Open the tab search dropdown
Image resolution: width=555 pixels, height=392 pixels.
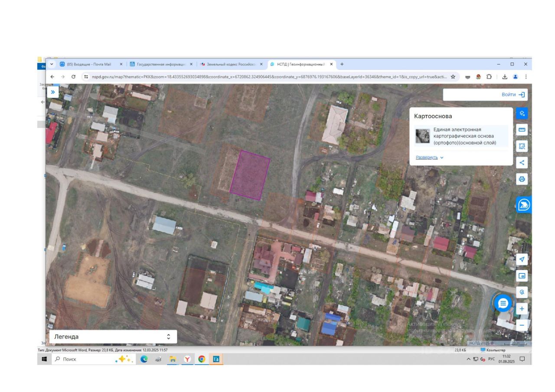pos(52,64)
